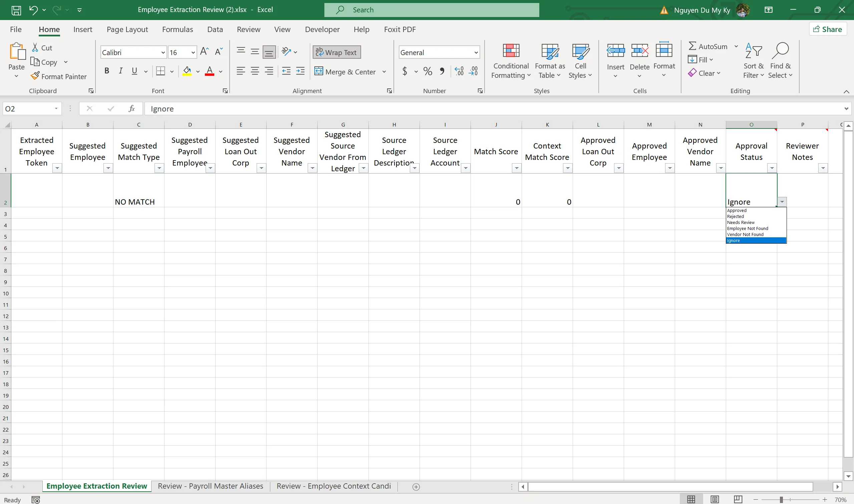Open Format as Table icon
The height and width of the screenshot is (504, 854).
click(550, 51)
